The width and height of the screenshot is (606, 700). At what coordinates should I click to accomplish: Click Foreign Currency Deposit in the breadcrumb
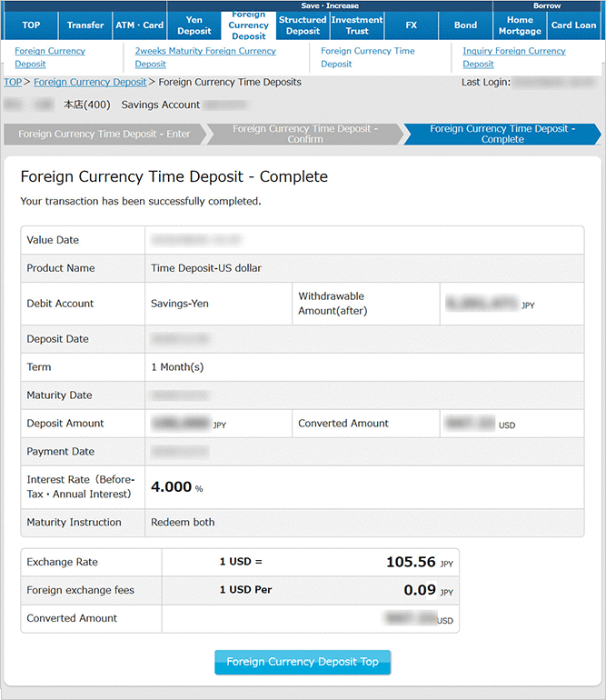pos(90,82)
